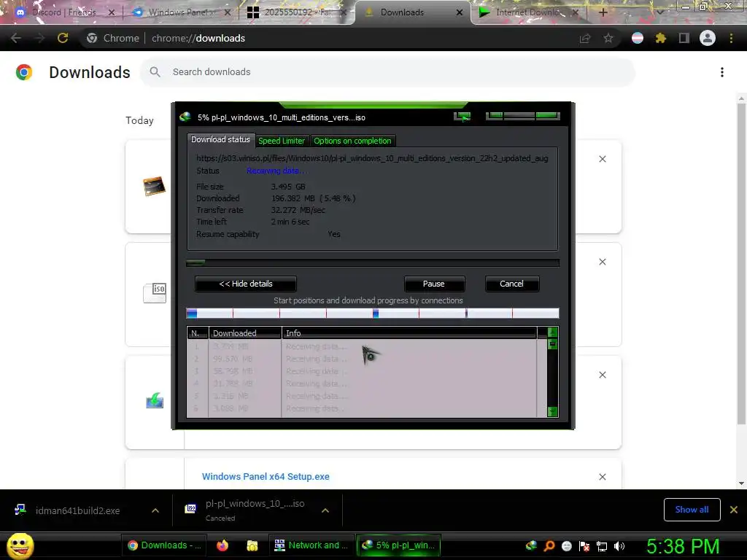The width and height of the screenshot is (747, 560).
Task: Click the 32.272 MB/sec transfer rate
Action: (x=298, y=210)
